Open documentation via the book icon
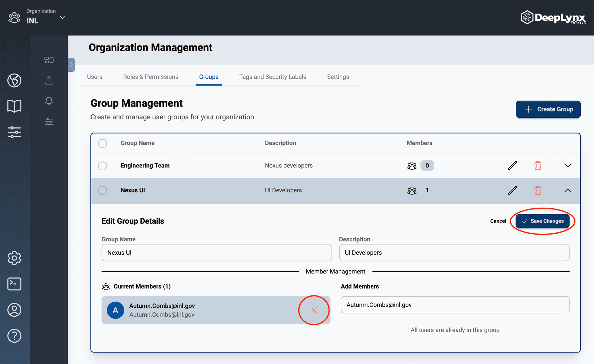This screenshot has width=594, height=364. tap(14, 106)
